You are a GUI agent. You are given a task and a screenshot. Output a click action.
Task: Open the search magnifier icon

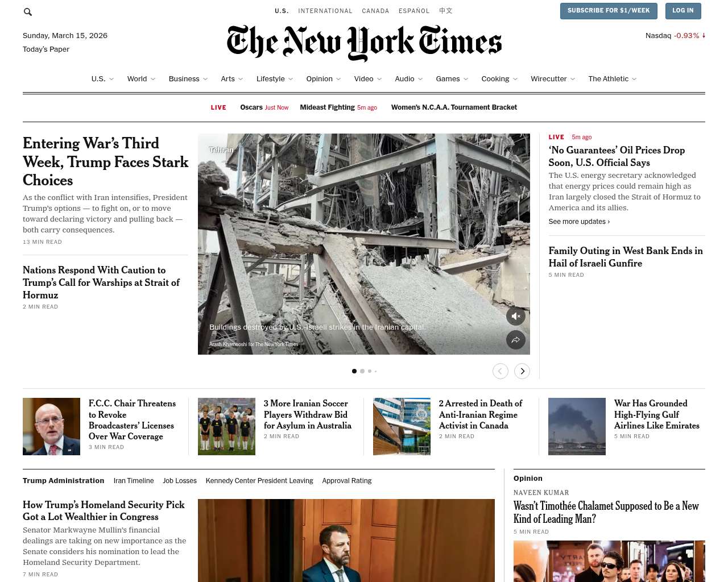click(28, 12)
